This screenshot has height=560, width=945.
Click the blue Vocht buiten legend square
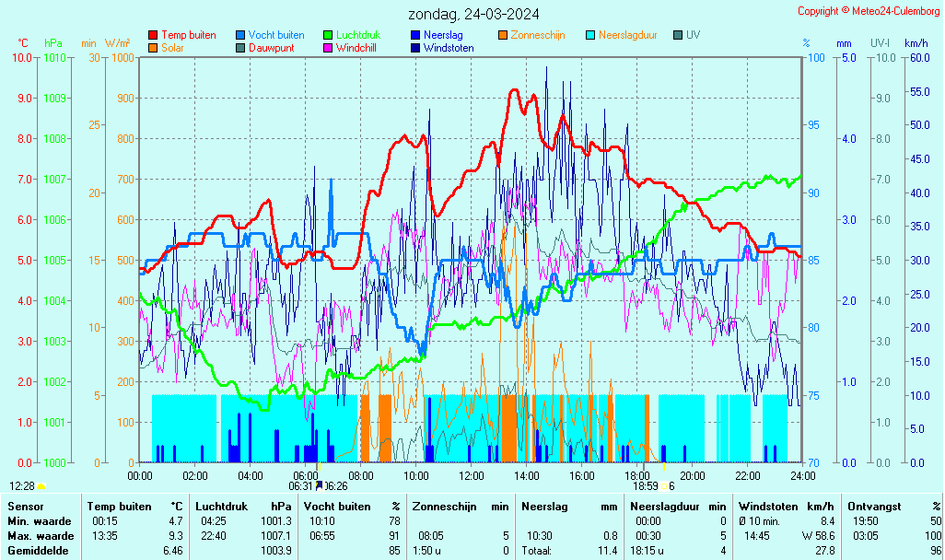[240, 35]
